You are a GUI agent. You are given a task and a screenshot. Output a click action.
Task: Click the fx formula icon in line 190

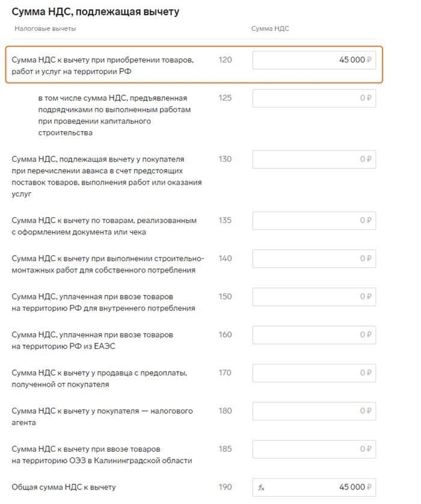pos(261,487)
